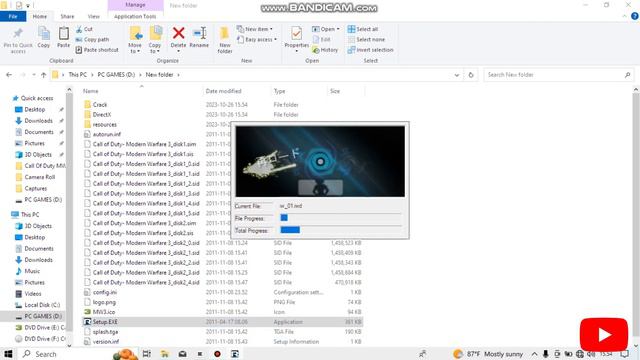640x360 pixels.
Task: Click the Up one level arrow
Action: [x=44, y=75]
